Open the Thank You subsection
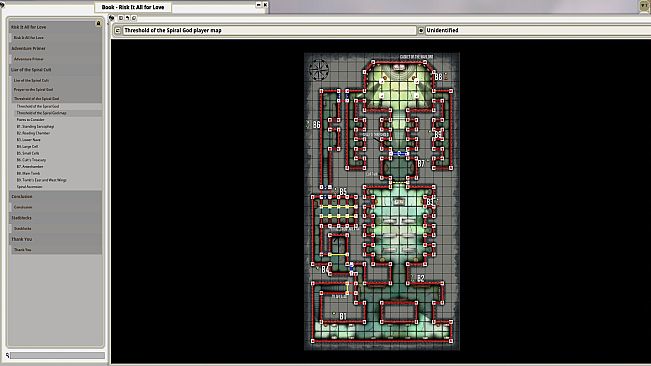The image size is (651, 366). coord(57,250)
